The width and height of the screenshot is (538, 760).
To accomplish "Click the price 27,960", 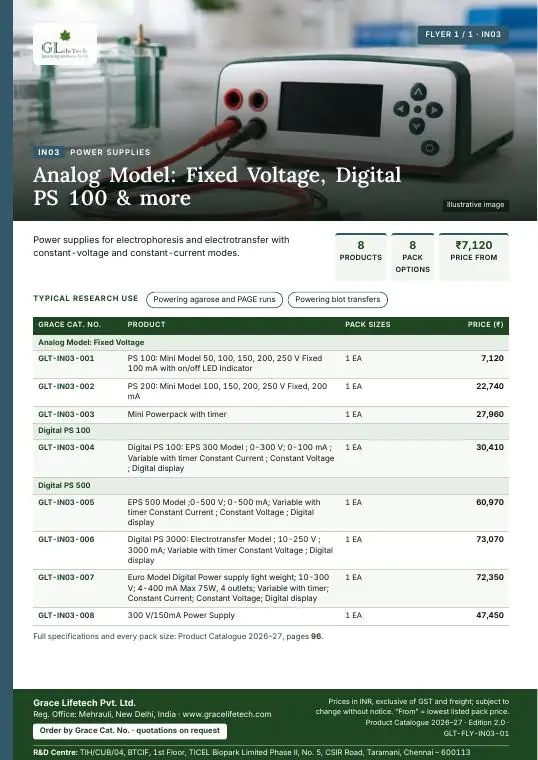I will (490, 414).
